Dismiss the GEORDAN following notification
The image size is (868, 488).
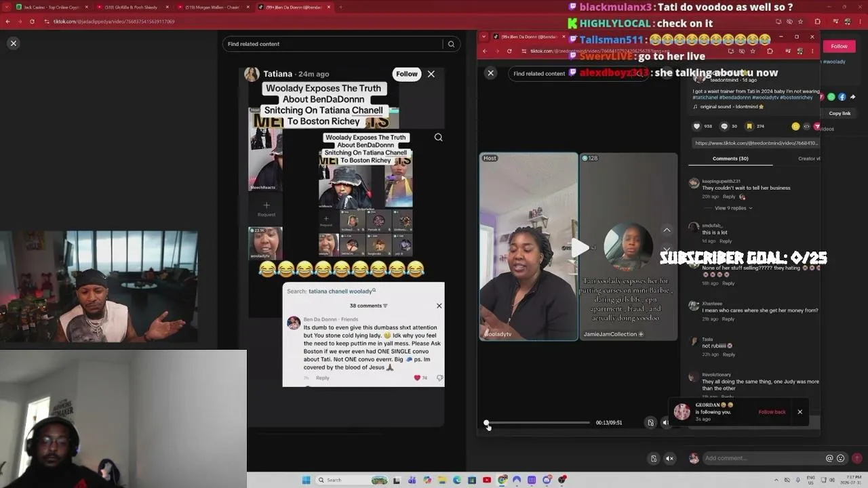coord(800,412)
